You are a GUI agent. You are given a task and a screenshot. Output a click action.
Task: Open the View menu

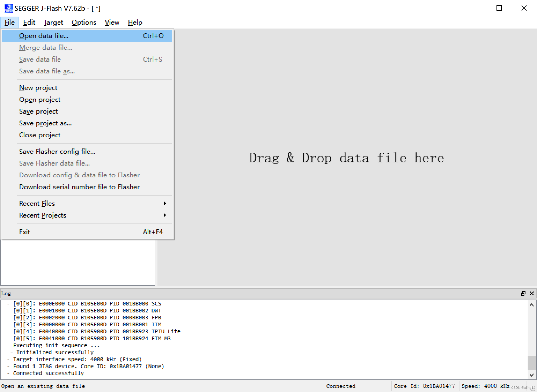[112, 23]
